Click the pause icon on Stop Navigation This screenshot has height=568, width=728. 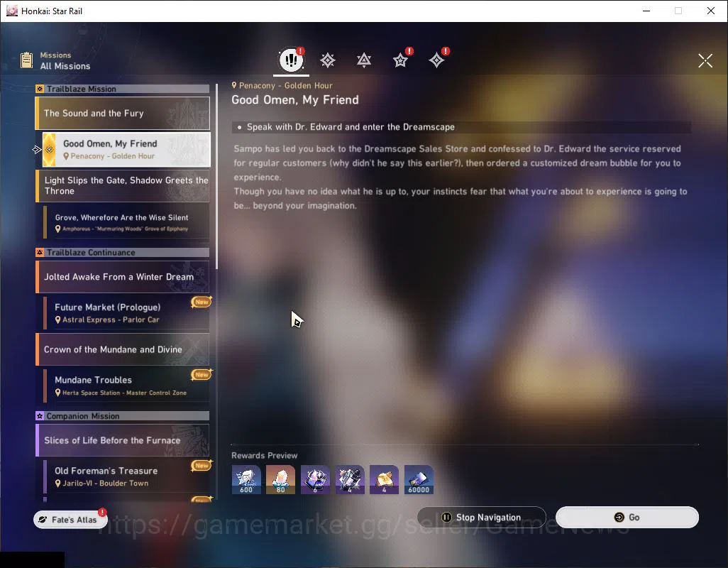[446, 518]
